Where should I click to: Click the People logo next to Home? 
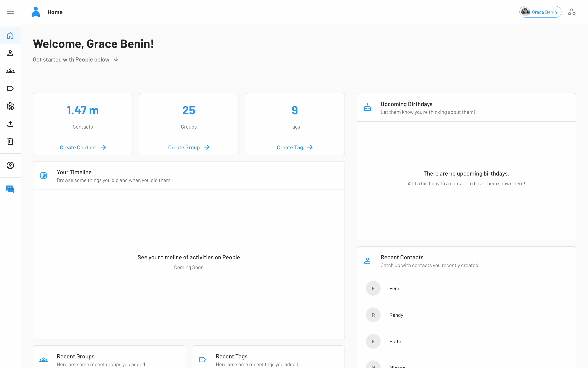(36, 12)
